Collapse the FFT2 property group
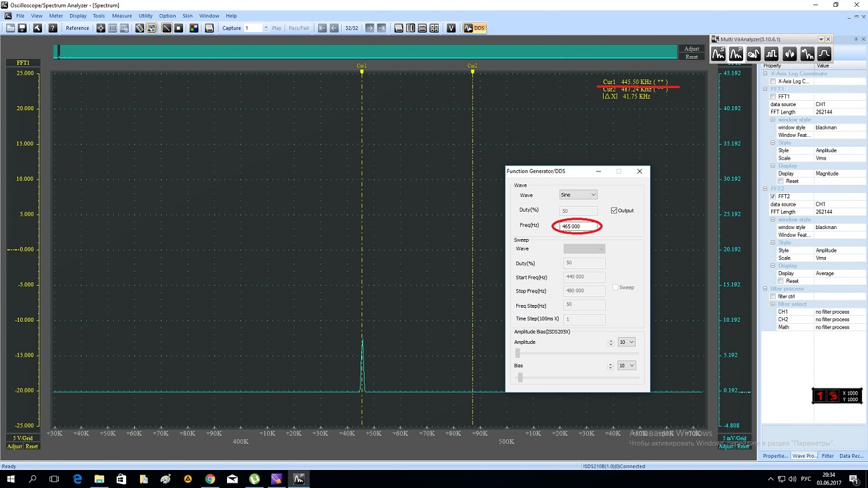Image resolution: width=868 pixels, height=488 pixels. coord(766,189)
